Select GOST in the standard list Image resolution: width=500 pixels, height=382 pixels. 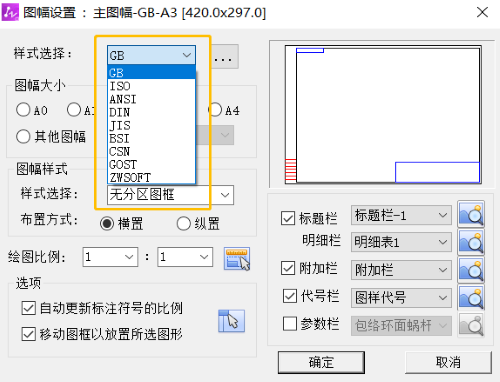(x=151, y=165)
